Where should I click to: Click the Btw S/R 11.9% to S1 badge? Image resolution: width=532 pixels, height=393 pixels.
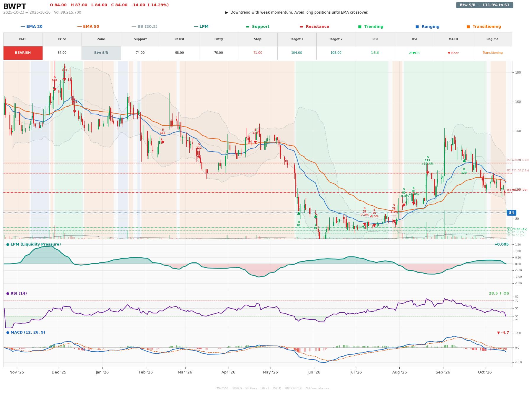(x=484, y=5)
